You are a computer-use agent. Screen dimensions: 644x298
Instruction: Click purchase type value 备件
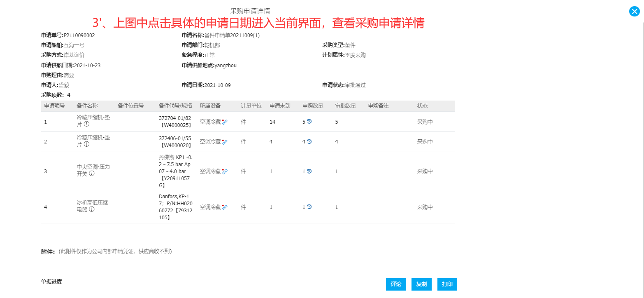click(350, 45)
